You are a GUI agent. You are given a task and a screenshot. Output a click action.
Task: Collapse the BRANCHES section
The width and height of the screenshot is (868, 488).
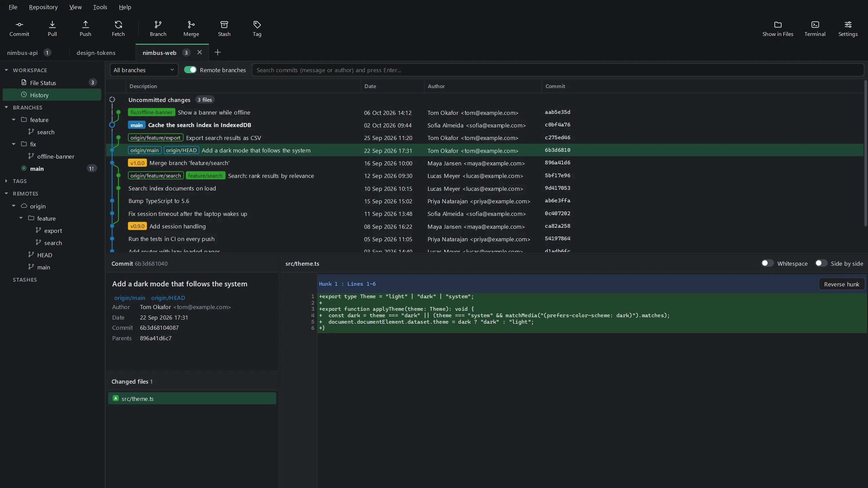(x=6, y=107)
